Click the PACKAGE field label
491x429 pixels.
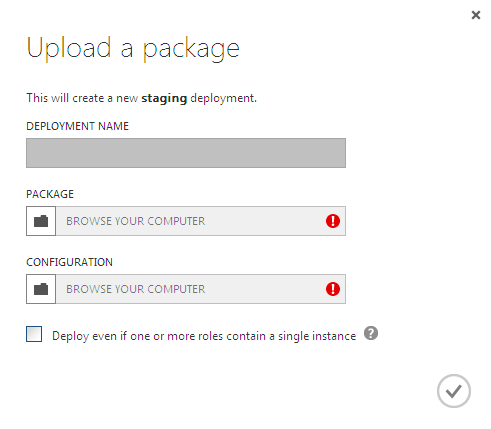pos(50,194)
